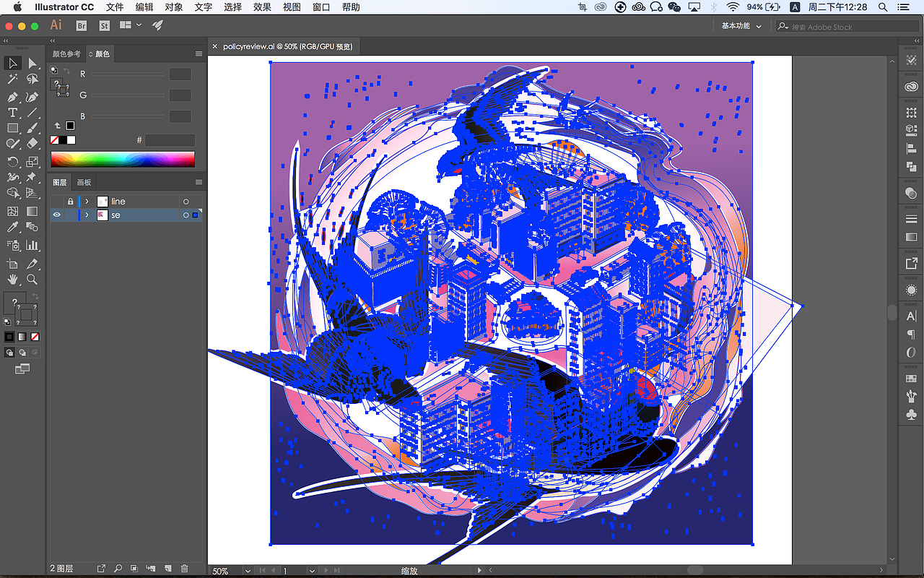Open arrange documents dropdown in top bar
The image size is (924, 578).
[x=131, y=25]
